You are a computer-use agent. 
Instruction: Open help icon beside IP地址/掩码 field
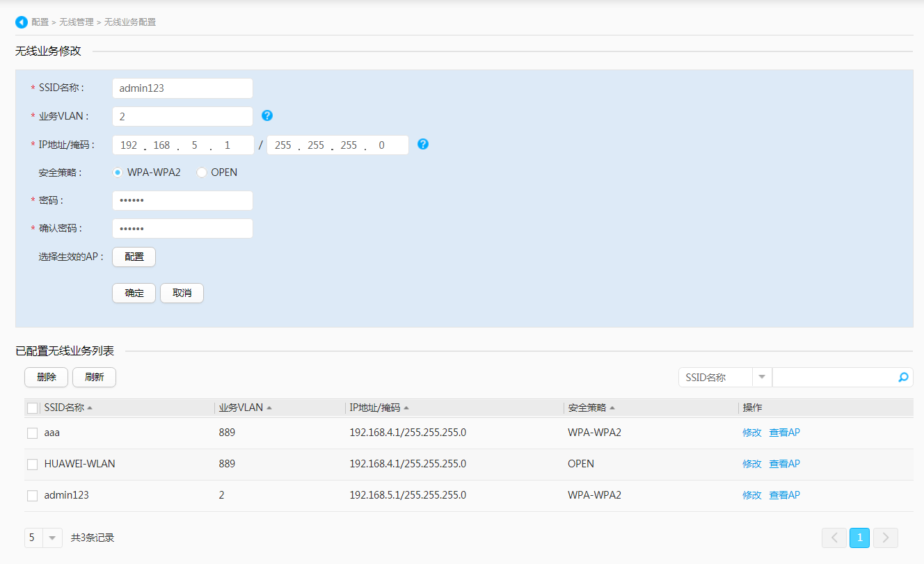point(423,144)
